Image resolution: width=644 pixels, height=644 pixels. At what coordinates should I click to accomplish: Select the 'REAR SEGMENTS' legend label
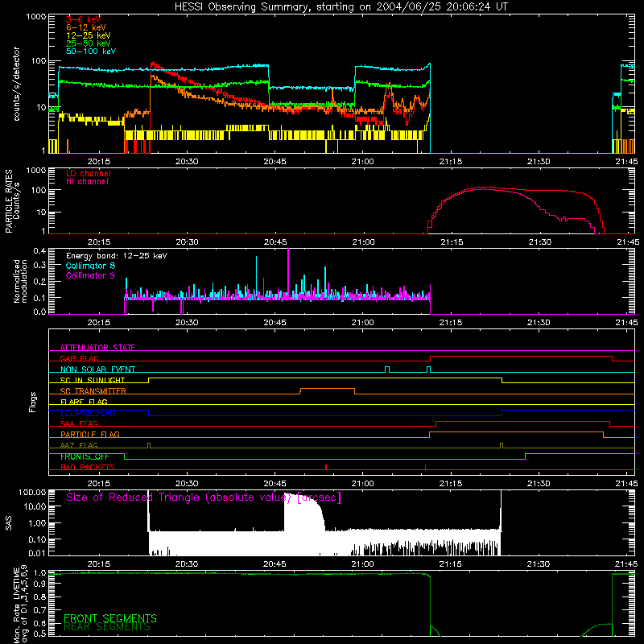click(x=107, y=627)
